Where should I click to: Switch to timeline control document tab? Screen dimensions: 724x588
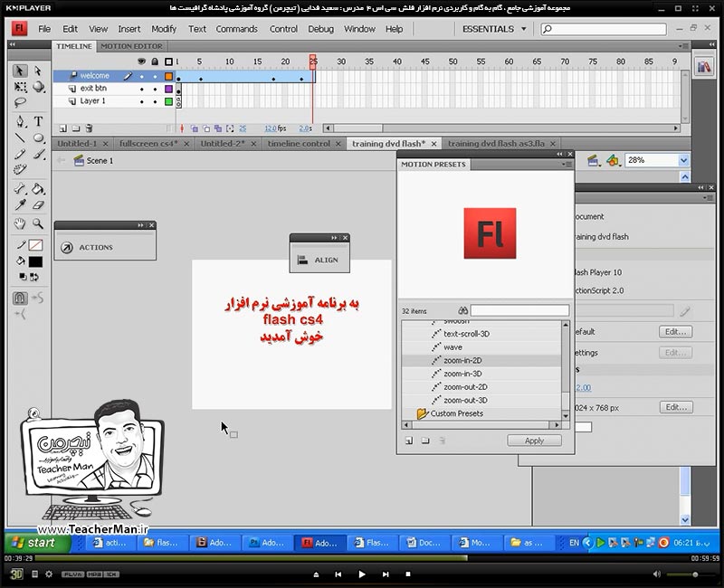(299, 144)
